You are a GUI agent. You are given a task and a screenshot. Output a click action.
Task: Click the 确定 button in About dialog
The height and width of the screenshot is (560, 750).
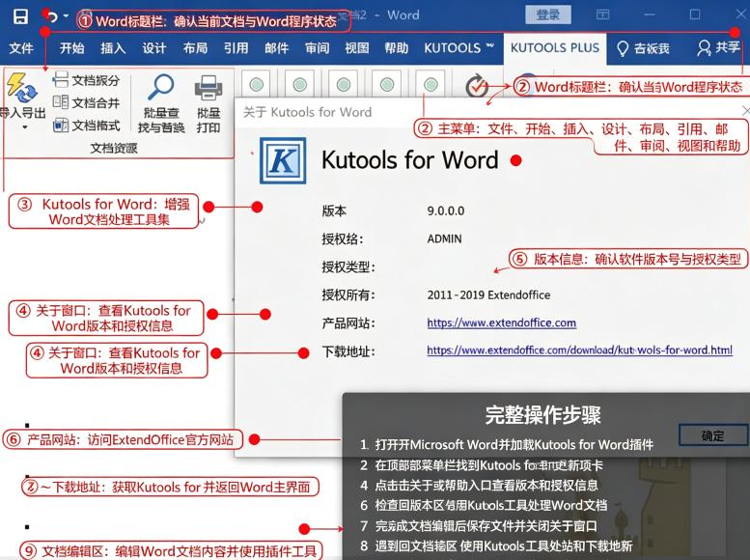(x=712, y=435)
